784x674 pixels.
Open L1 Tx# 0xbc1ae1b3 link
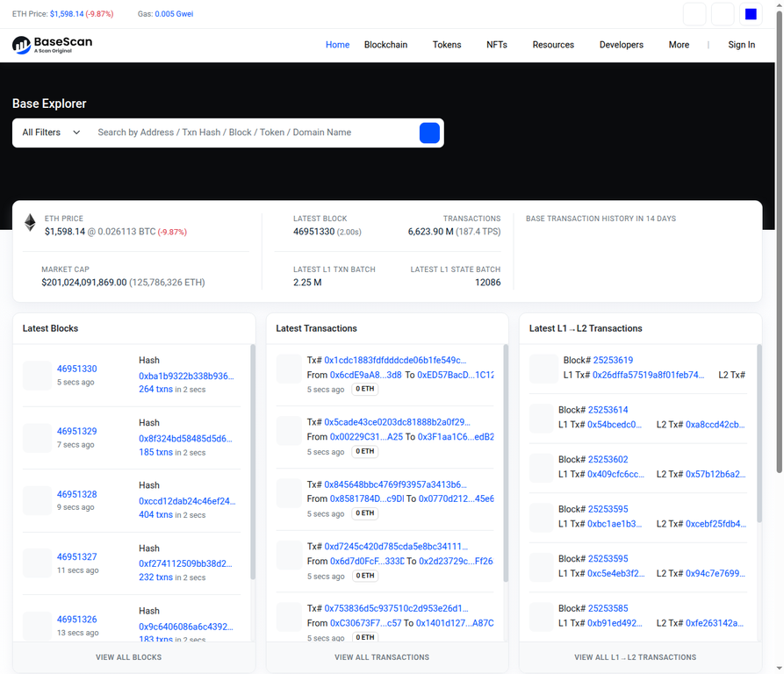(615, 524)
